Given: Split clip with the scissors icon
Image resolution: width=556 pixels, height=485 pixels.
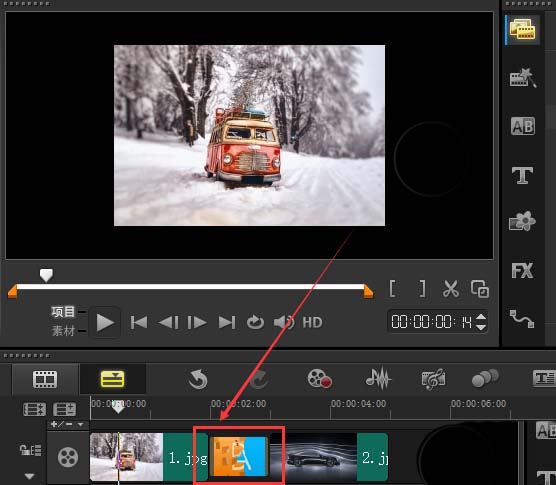Looking at the screenshot, I should point(451,289).
